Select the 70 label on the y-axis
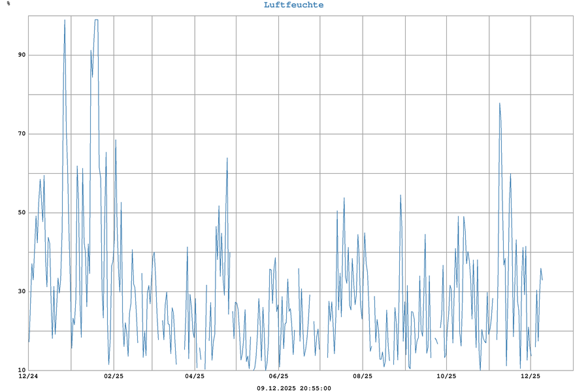This screenshot has width=588, height=392. [22, 134]
